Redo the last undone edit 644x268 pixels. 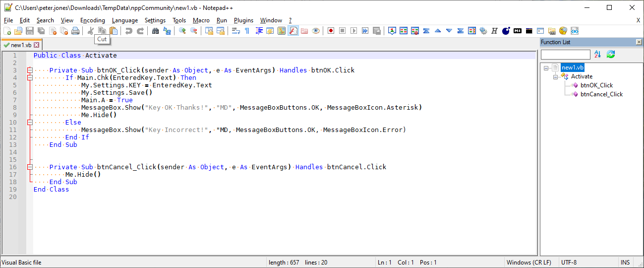[140, 31]
